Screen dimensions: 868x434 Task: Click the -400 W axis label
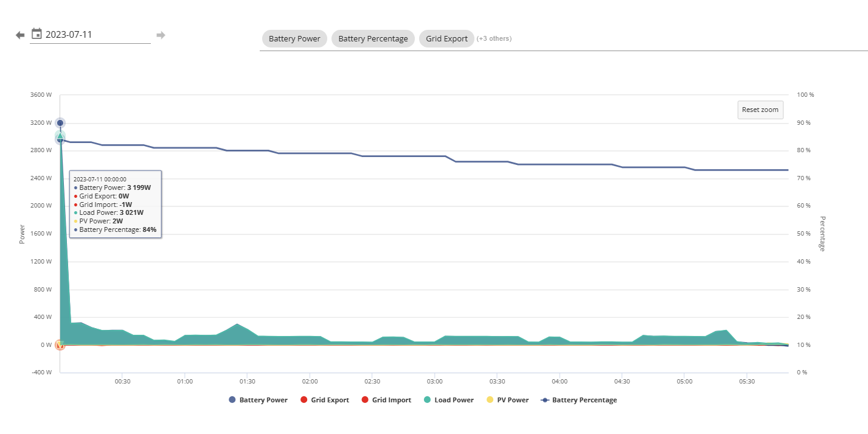click(41, 373)
